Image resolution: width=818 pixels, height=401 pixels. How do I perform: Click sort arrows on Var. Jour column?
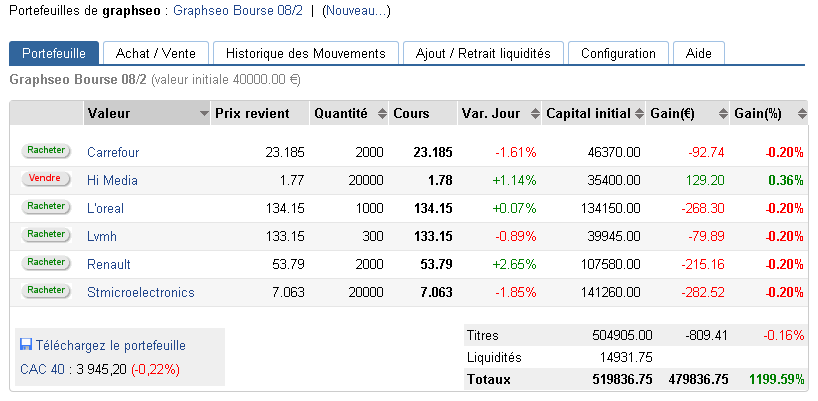pyautogui.click(x=534, y=114)
